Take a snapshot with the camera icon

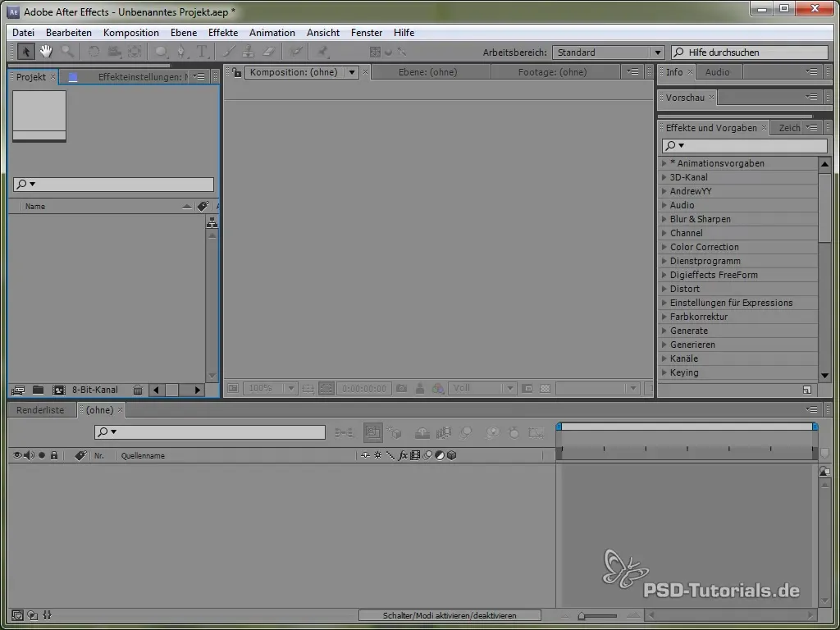tap(401, 388)
